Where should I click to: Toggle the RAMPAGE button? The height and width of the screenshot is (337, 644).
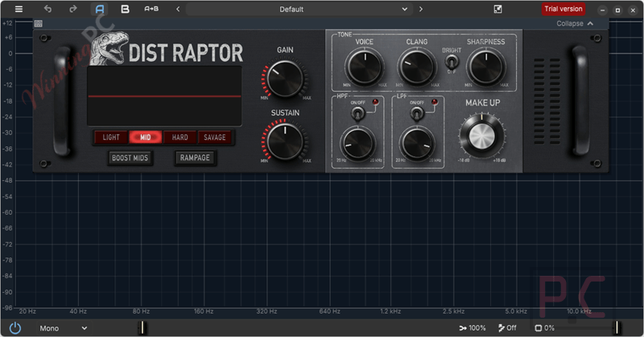(195, 158)
